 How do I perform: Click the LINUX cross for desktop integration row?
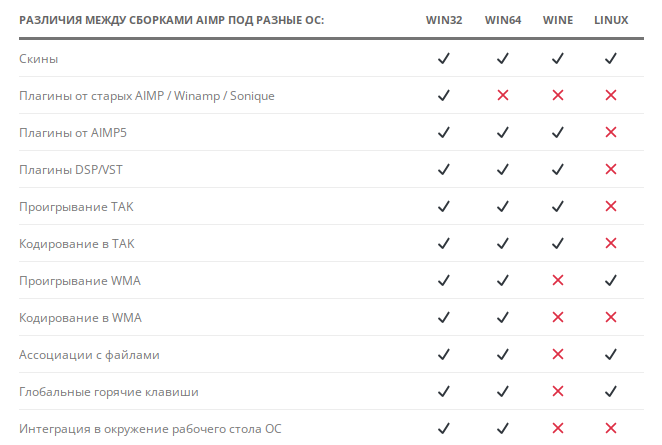pos(611,429)
